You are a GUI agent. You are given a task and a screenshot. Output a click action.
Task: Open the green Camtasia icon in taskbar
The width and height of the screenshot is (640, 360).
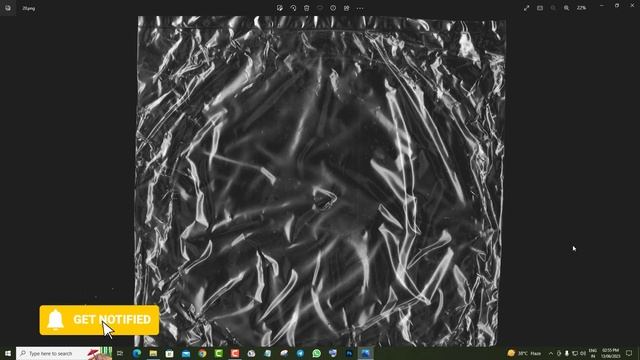pos(218,353)
